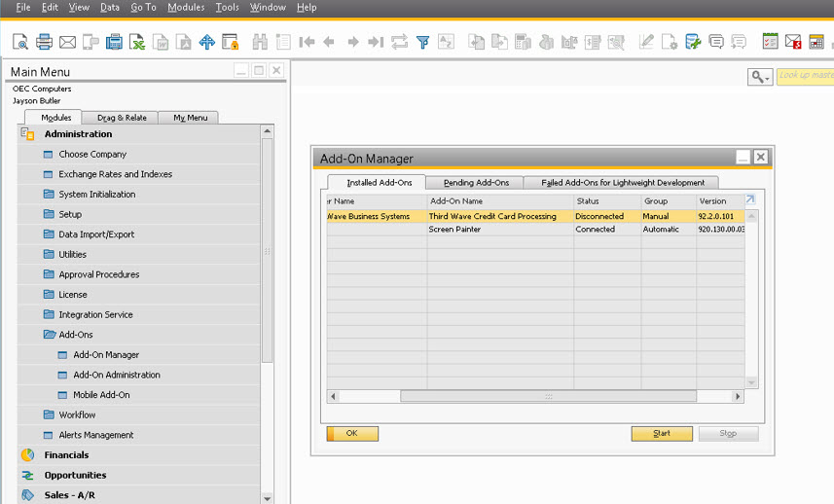The height and width of the screenshot is (504, 834).
Task: Click the Find binoculars icon
Action: [260, 42]
